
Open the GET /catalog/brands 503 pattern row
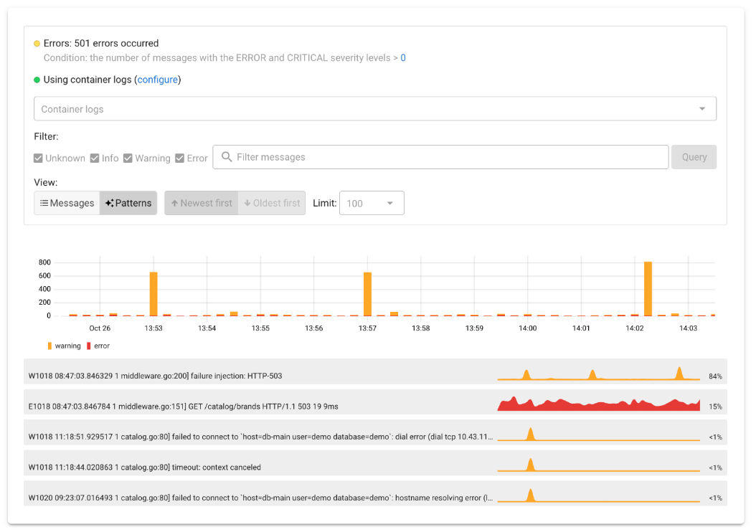(375, 402)
